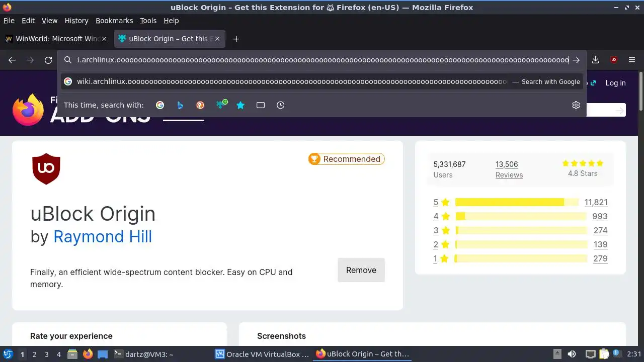Open the 11,821 five-star reviews count

[596, 202]
